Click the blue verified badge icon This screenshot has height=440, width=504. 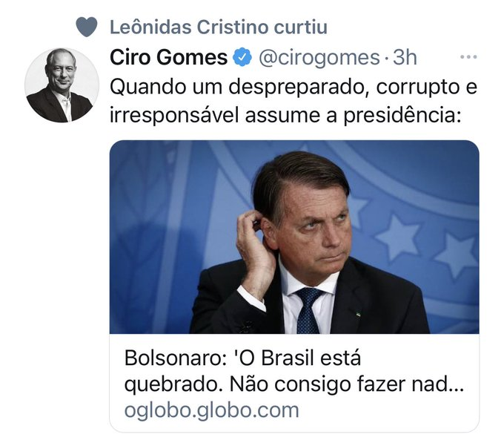pos(242,57)
